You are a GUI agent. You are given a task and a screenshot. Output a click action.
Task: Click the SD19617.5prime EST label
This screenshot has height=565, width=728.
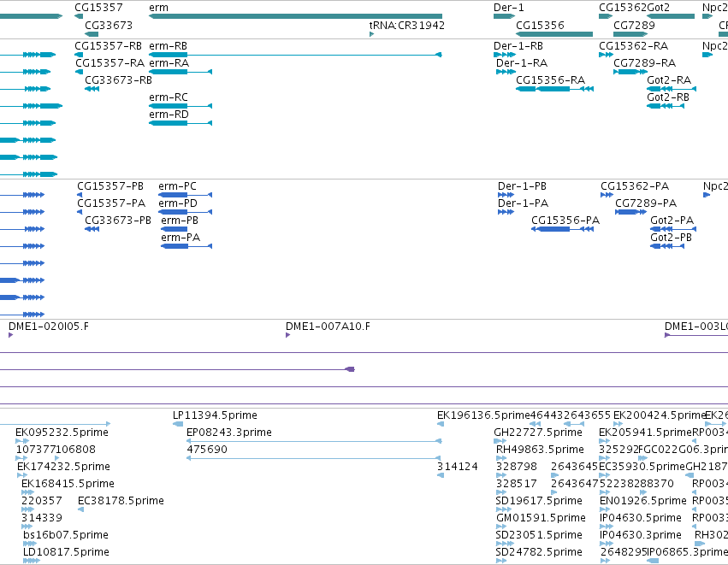pos(539,501)
